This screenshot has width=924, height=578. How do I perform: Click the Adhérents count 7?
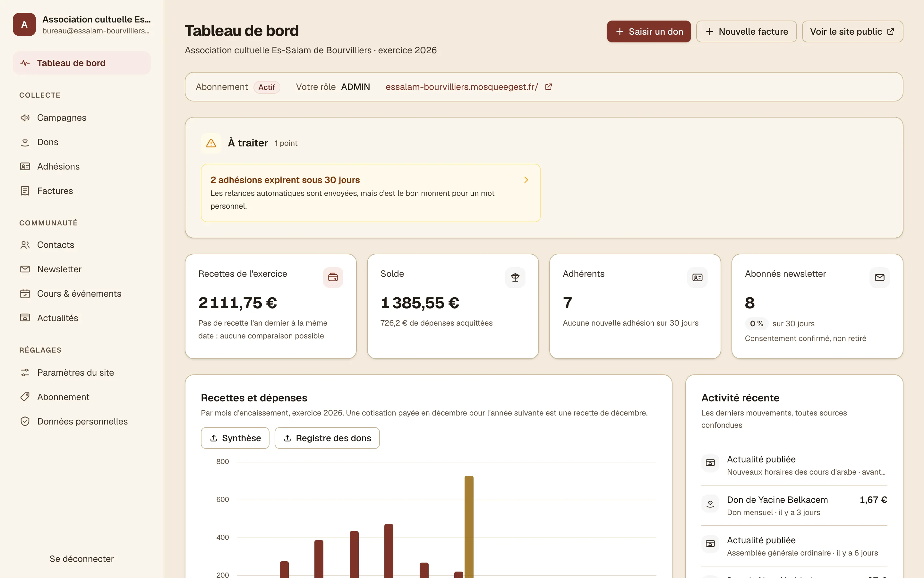pyautogui.click(x=567, y=303)
